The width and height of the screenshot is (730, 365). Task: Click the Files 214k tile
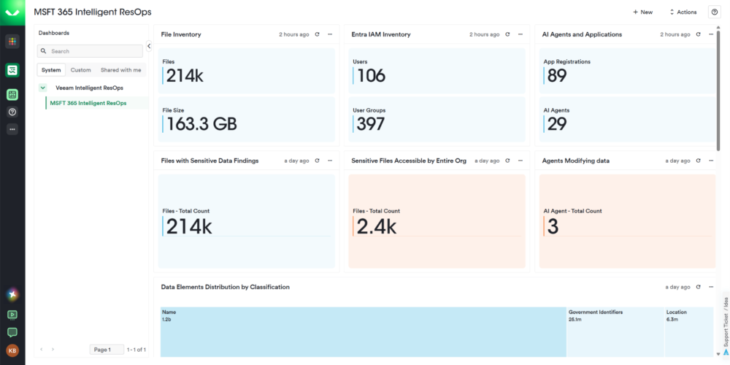[246, 71]
